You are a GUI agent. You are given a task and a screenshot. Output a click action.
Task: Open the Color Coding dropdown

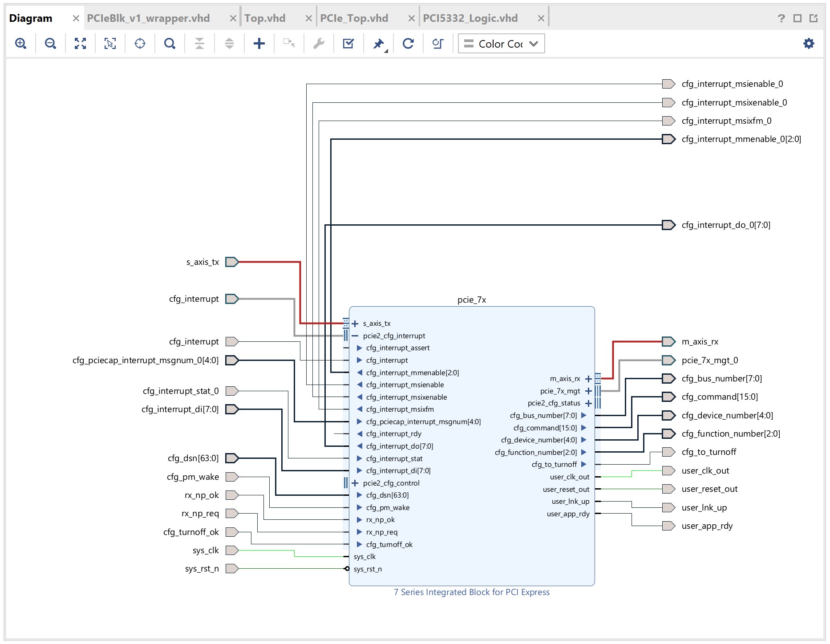click(501, 44)
